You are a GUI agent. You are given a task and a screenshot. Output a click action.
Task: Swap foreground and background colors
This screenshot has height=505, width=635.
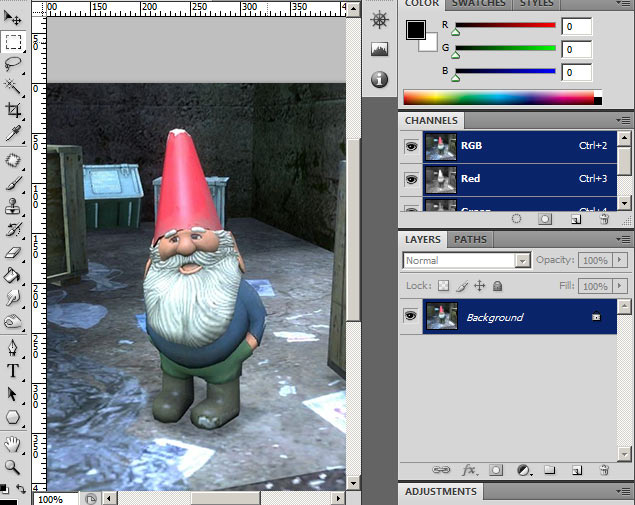click(x=21, y=489)
